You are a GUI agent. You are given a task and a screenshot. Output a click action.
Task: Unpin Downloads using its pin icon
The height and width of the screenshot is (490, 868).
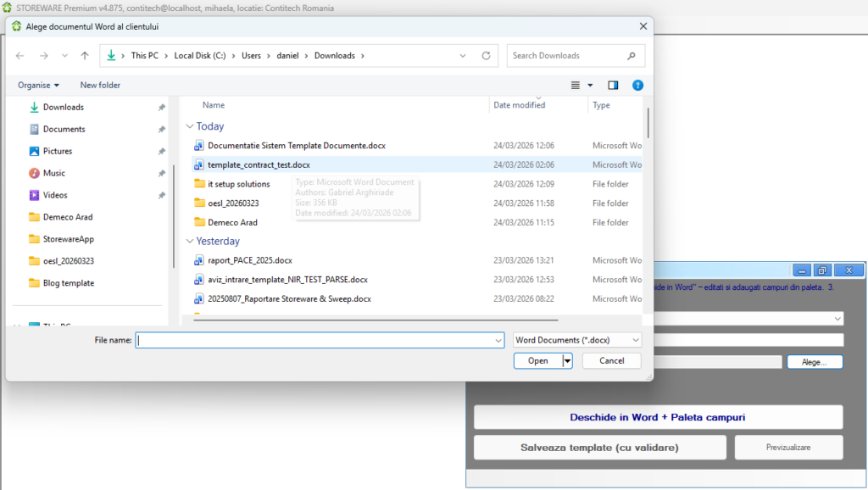point(162,108)
